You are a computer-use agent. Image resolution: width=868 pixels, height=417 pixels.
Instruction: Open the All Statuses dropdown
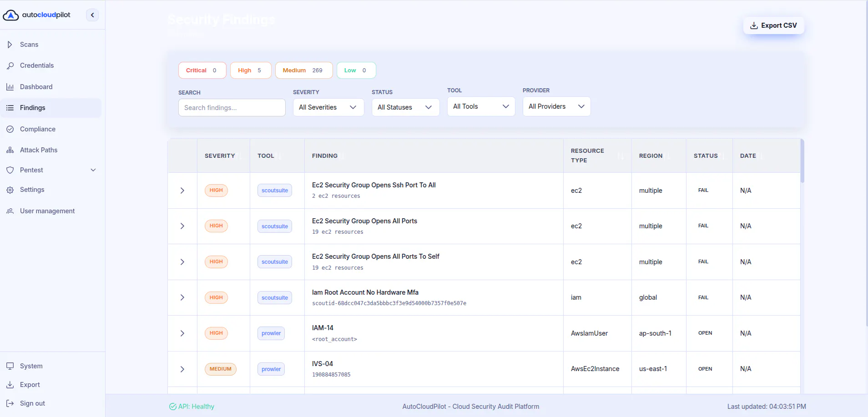click(406, 107)
